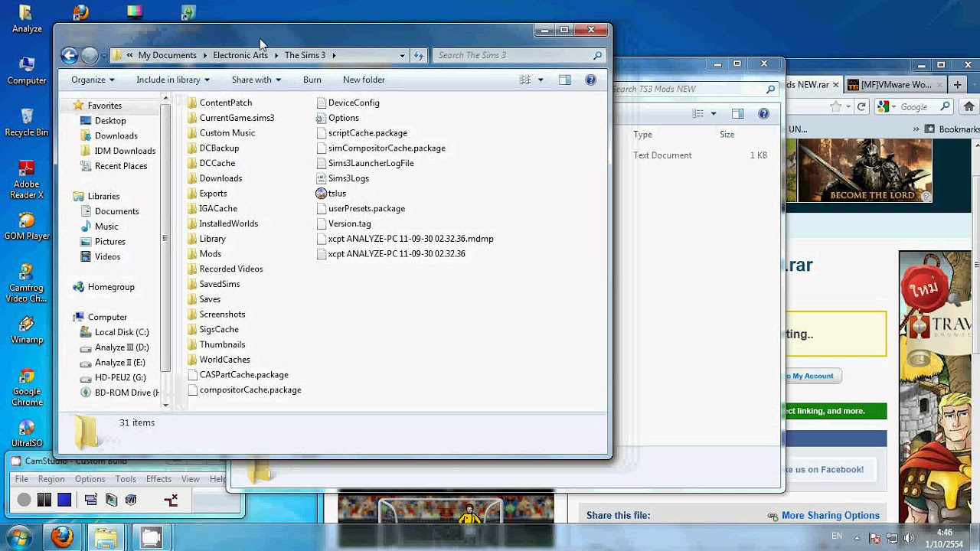Click My Account button in browser
The image size is (980, 551).
pyautogui.click(x=812, y=376)
